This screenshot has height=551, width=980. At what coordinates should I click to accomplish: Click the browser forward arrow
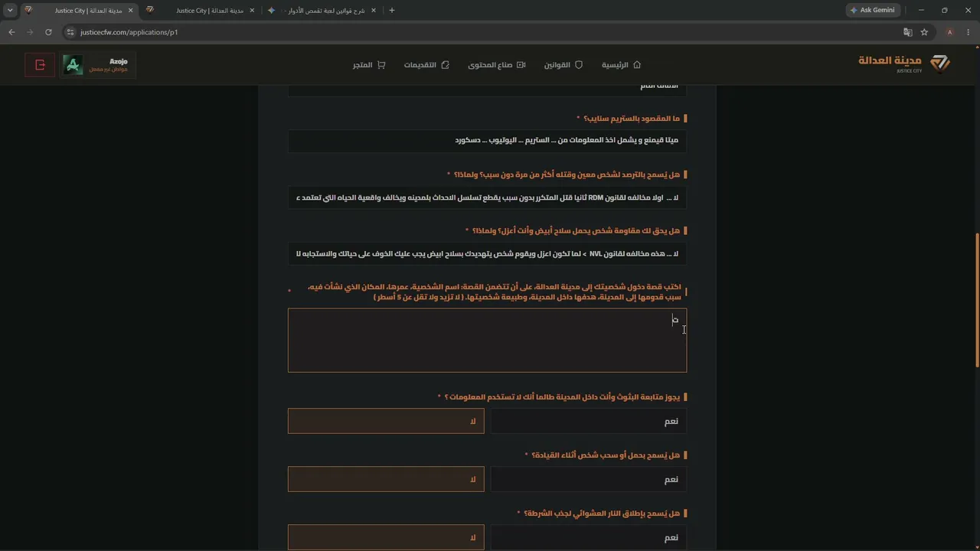click(30, 32)
